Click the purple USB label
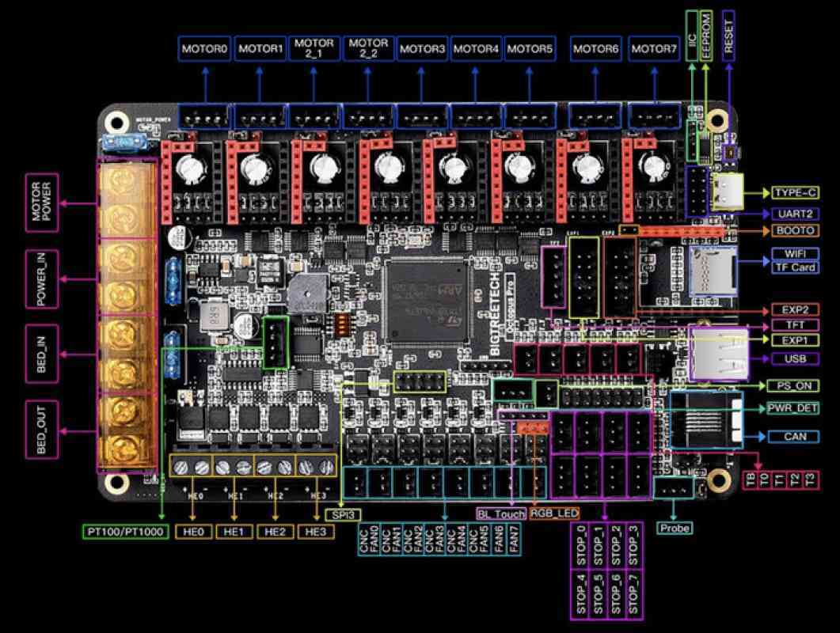The width and height of the screenshot is (840, 633). click(796, 358)
